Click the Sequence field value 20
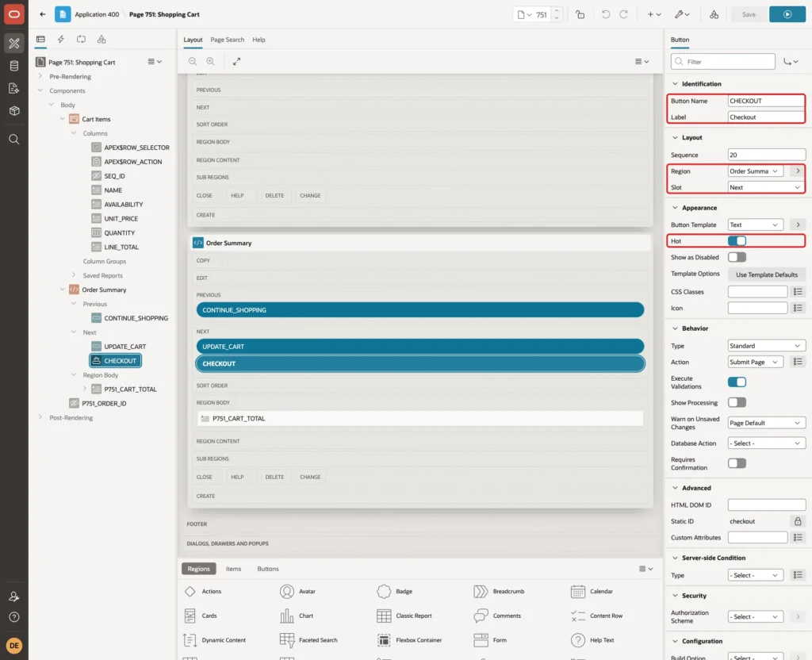Image resolution: width=812 pixels, height=660 pixels. [767, 155]
